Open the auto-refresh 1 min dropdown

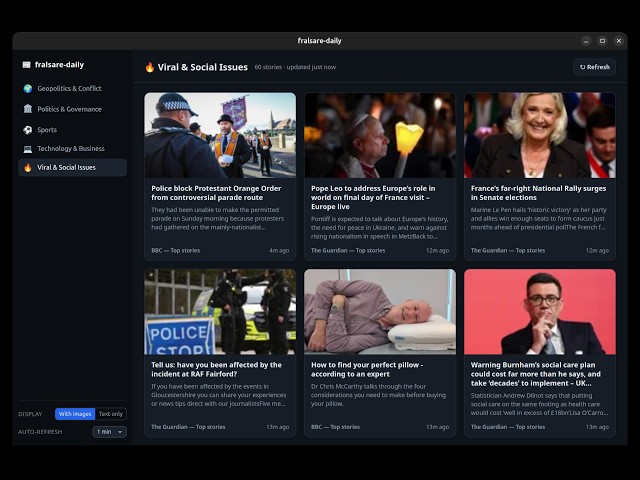(x=109, y=432)
